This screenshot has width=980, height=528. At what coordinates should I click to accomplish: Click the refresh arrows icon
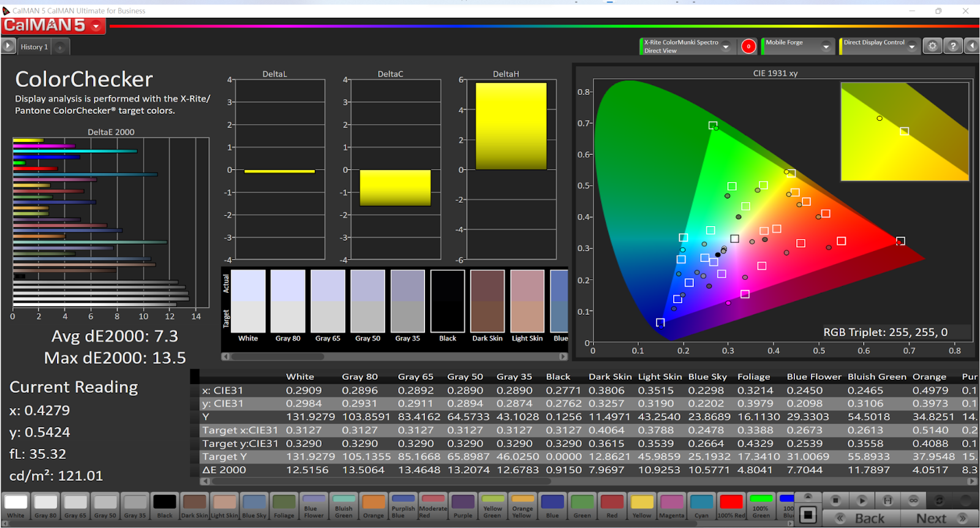click(939, 500)
